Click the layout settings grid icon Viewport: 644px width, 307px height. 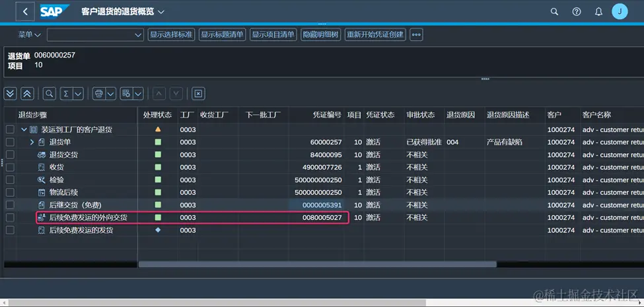(x=127, y=94)
